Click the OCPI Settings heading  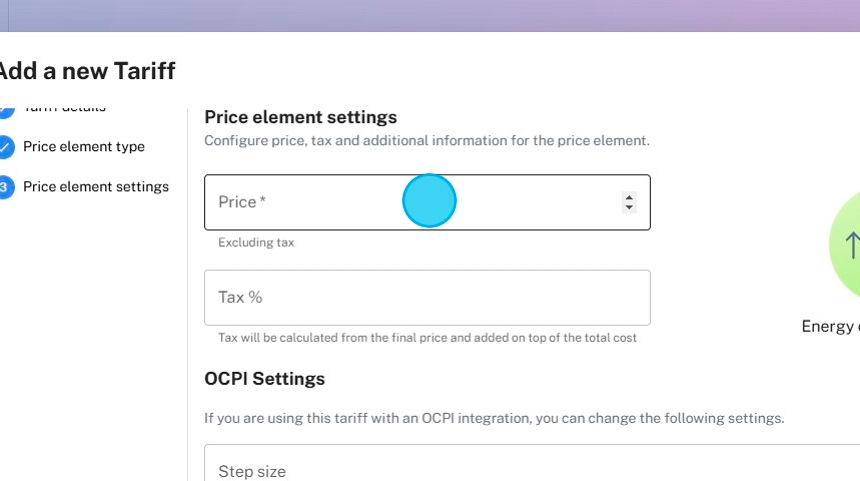click(x=264, y=379)
